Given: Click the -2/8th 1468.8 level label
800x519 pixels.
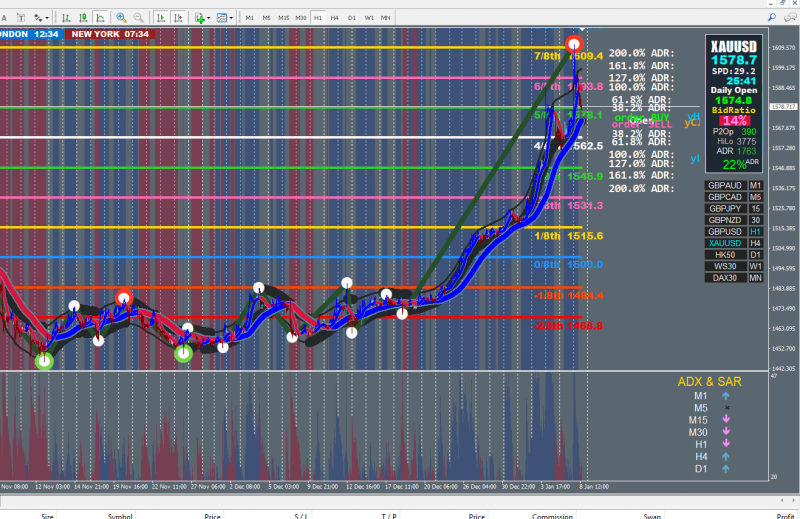Looking at the screenshot, I should pyautogui.click(x=568, y=326).
